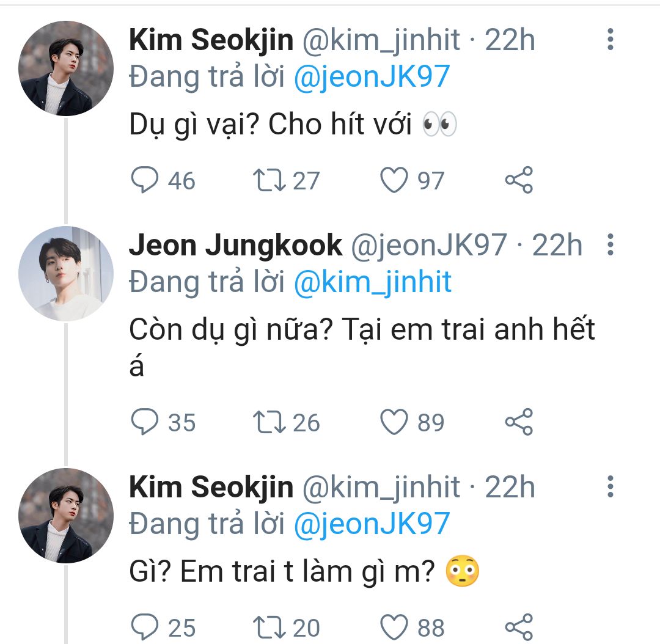This screenshot has width=660, height=644.
Task: Like Jeon Jungkook's tweet with 89 likes
Action: tap(394, 422)
